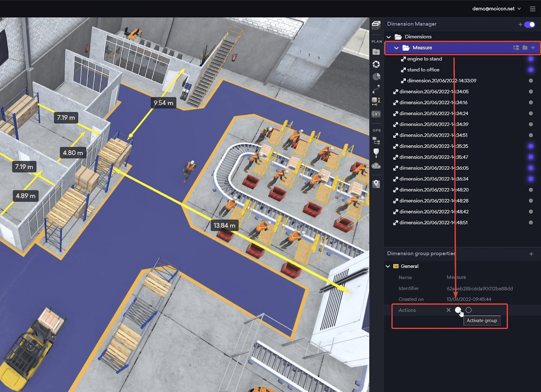Toggle the Dimension Manager switch
The image size is (541, 392).
(x=529, y=25)
